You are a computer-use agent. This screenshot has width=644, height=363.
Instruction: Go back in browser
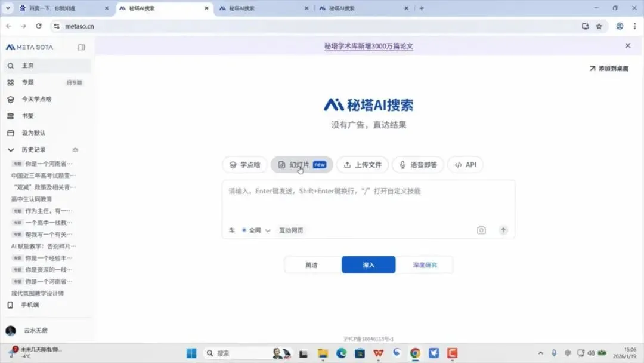pos(8,26)
